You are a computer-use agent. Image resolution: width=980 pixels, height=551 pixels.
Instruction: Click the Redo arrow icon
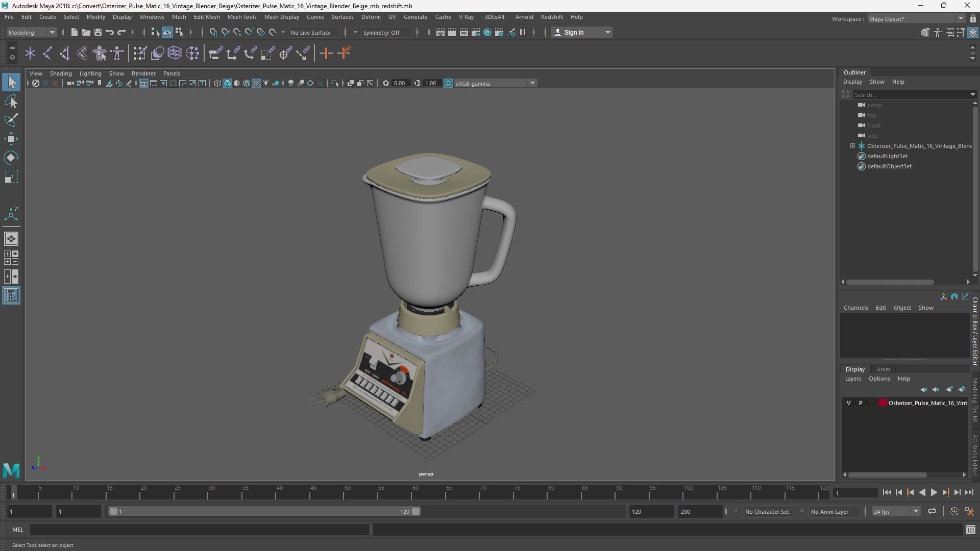[x=121, y=32]
